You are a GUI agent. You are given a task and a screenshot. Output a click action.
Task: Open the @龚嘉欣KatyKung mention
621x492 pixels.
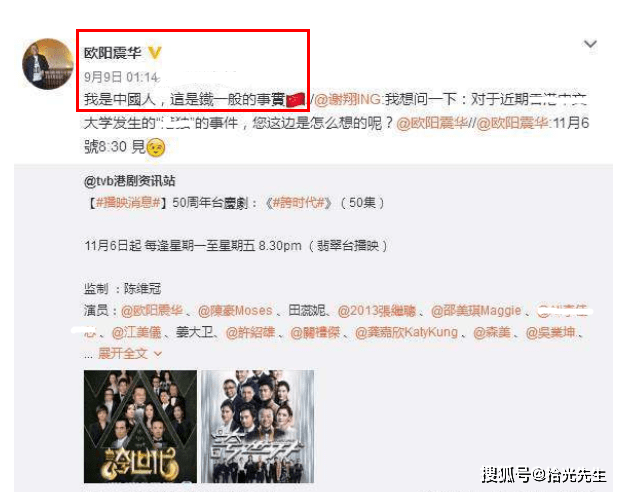point(406,332)
